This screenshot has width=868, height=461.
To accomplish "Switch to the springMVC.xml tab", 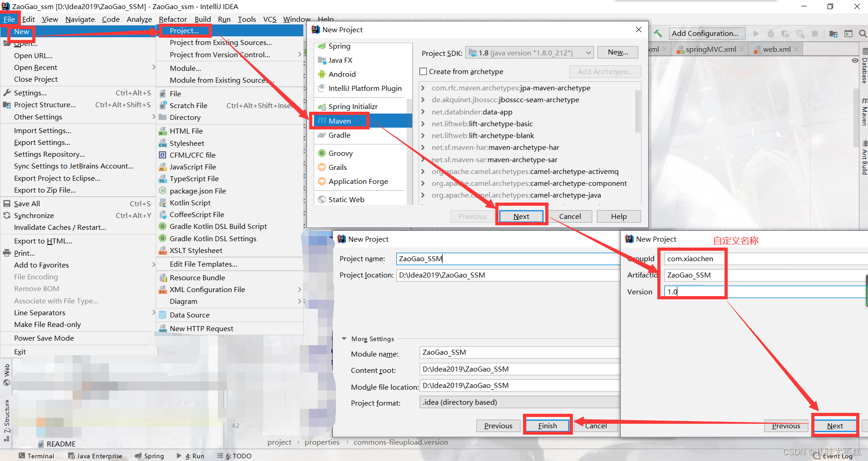I will coord(710,49).
